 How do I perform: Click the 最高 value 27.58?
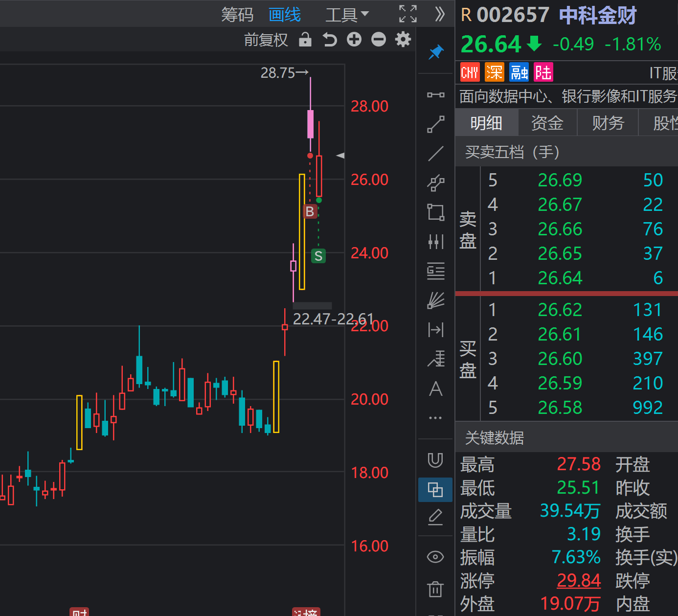point(579,464)
